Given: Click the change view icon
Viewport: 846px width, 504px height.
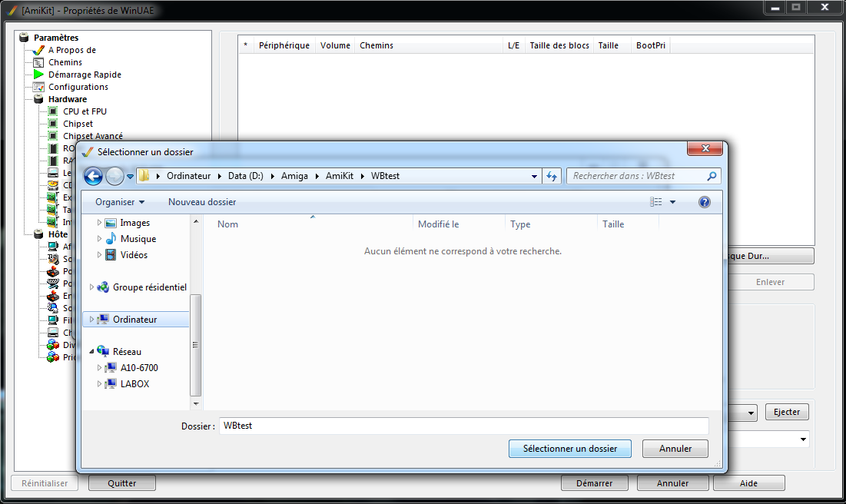Looking at the screenshot, I should (x=655, y=202).
